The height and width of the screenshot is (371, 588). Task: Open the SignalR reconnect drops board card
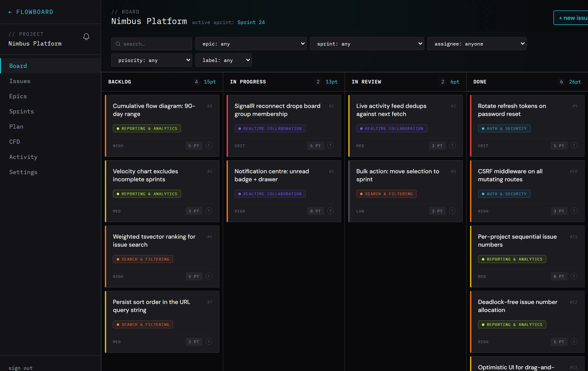click(x=284, y=126)
